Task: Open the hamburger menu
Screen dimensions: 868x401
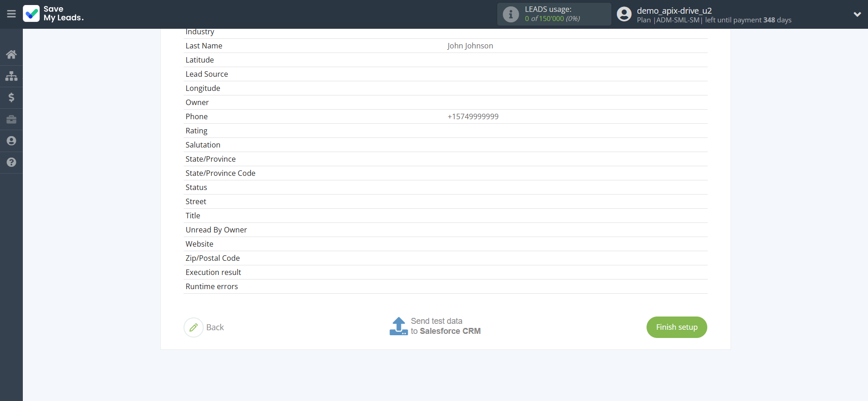Action: tap(11, 14)
